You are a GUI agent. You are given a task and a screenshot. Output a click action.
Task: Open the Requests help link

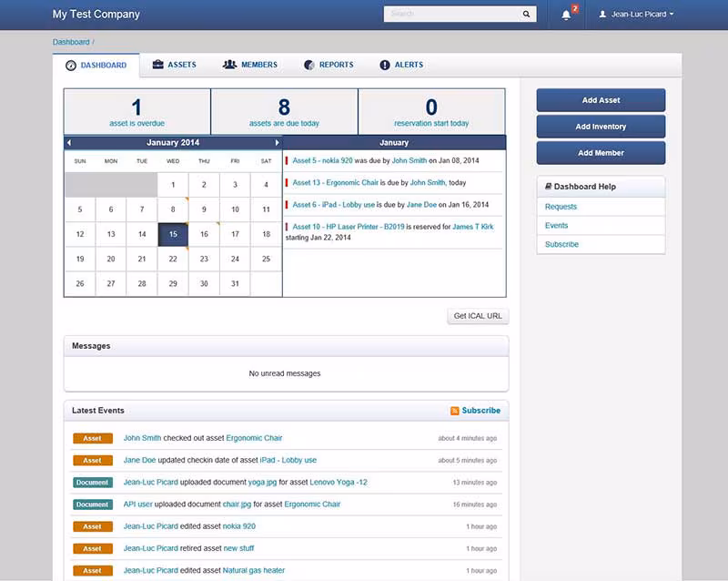561,207
